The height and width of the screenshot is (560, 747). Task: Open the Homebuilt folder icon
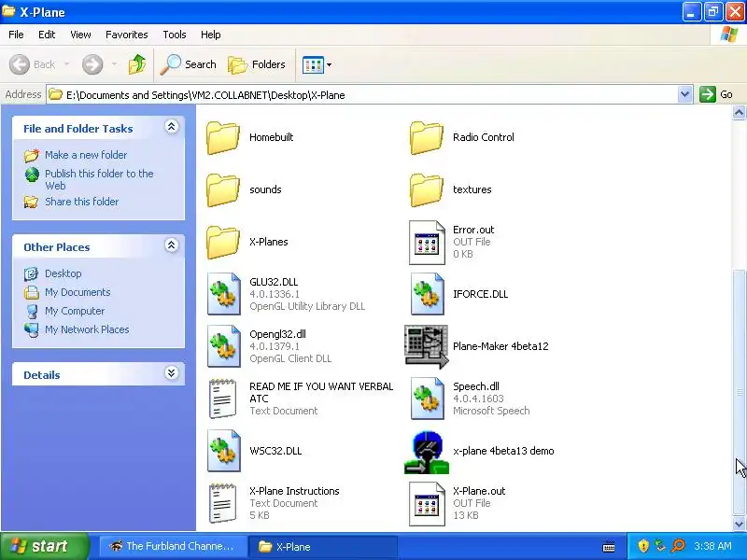223,137
